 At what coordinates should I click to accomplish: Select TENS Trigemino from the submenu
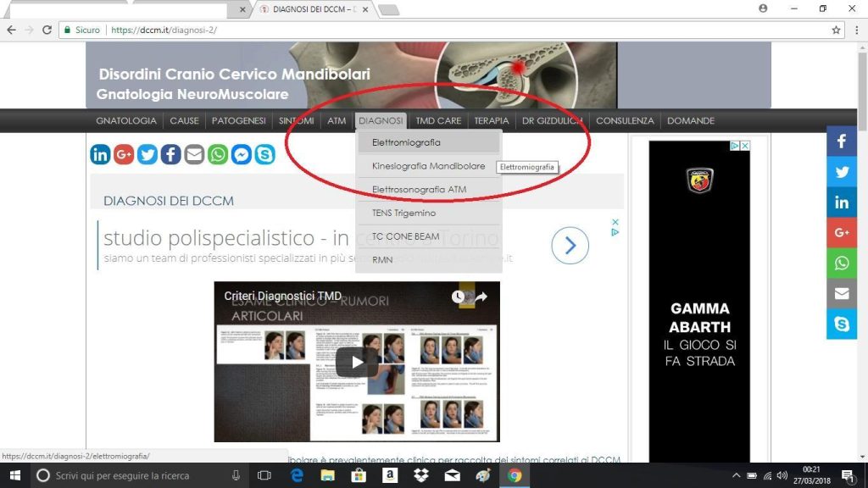(429, 213)
